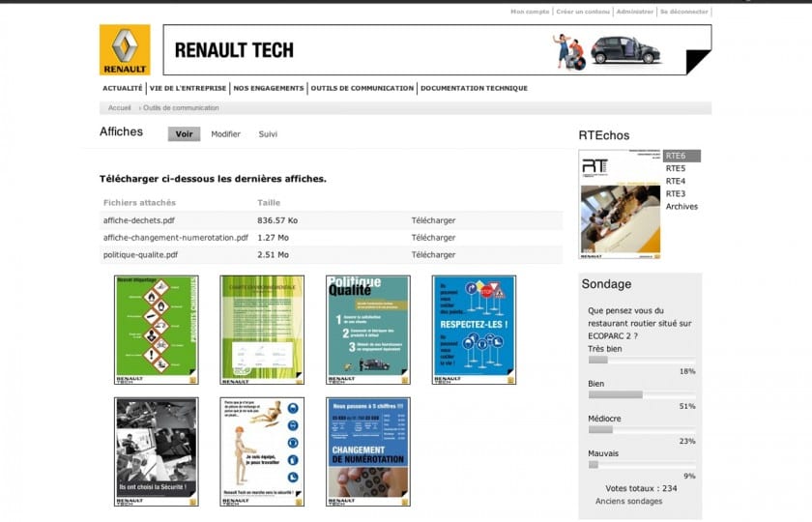The image size is (812, 522).
Task: Click the Affiches page title
Action: click(121, 131)
